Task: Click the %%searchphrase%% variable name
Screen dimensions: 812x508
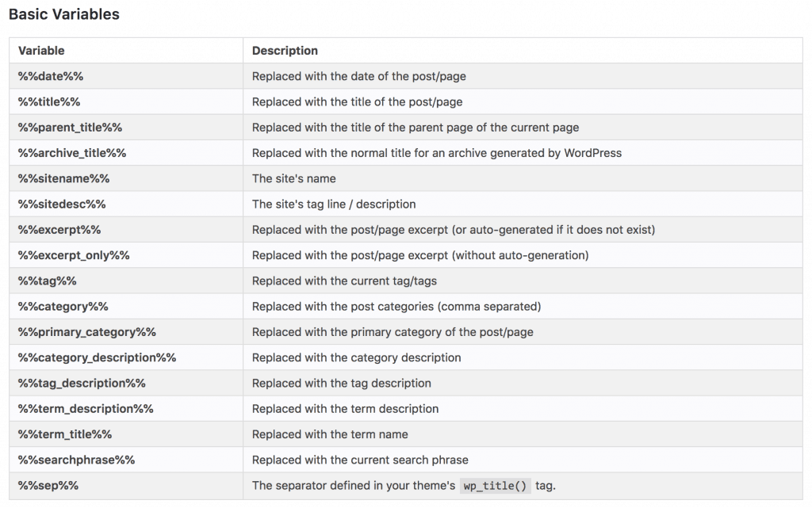Action: pyautogui.click(x=76, y=460)
